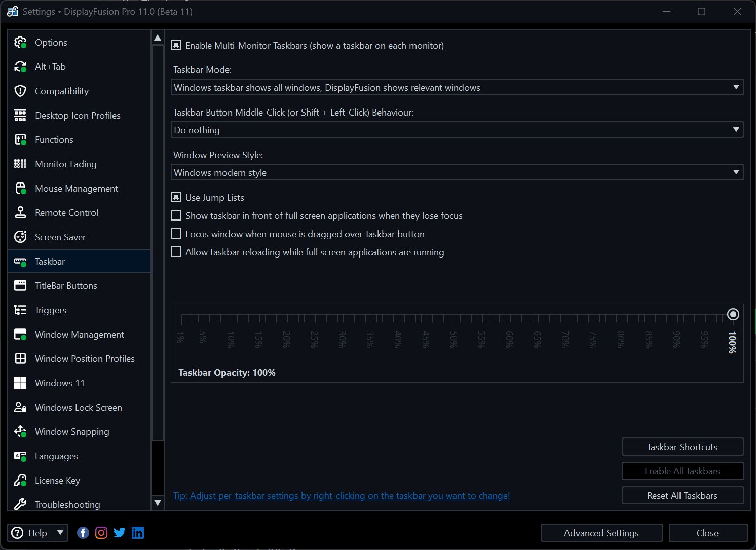Click the Twitter bird icon
Viewport: 756px width, 550px height.
[x=120, y=533]
